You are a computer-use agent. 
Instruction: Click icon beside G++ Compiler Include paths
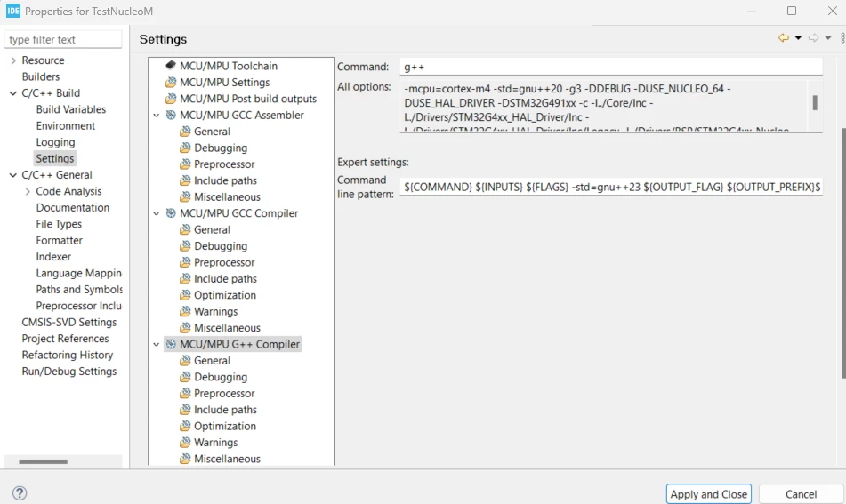[x=185, y=410]
